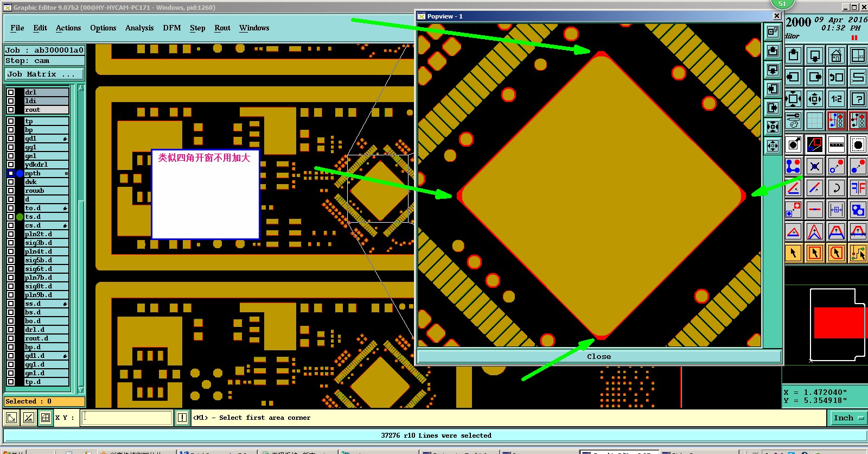The image size is (868, 454).
Task: Click the rotate curved arrow tool icon
Action: click(x=837, y=188)
